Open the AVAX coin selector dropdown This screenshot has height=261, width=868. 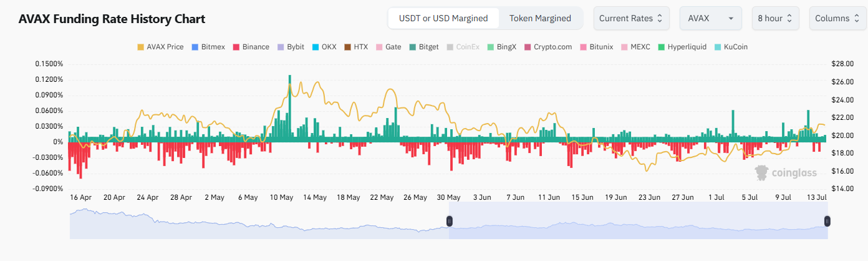click(x=710, y=18)
